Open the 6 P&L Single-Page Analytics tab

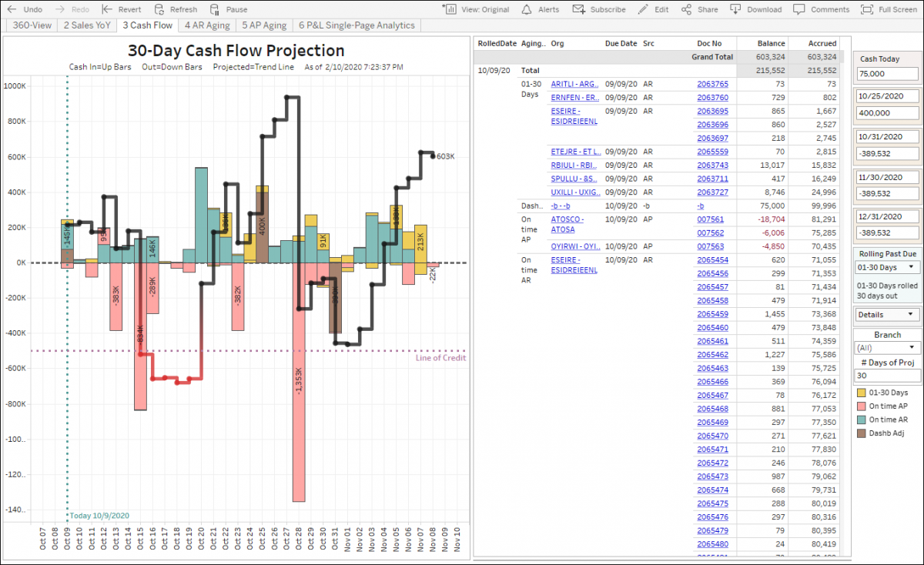[357, 25]
